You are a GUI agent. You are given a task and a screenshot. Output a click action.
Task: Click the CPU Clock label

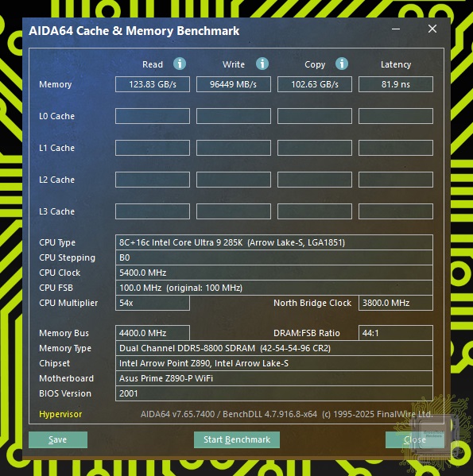[60, 273]
